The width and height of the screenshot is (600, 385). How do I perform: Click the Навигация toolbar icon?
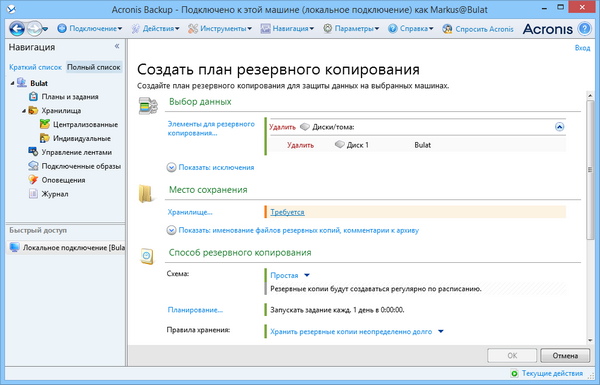click(x=266, y=29)
